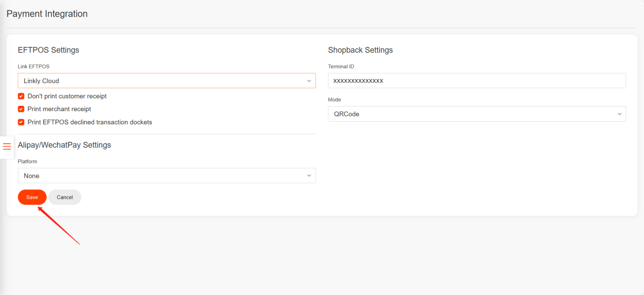Click the Shopback Settings section heading
Image resolution: width=644 pixels, height=295 pixels.
[x=360, y=50]
